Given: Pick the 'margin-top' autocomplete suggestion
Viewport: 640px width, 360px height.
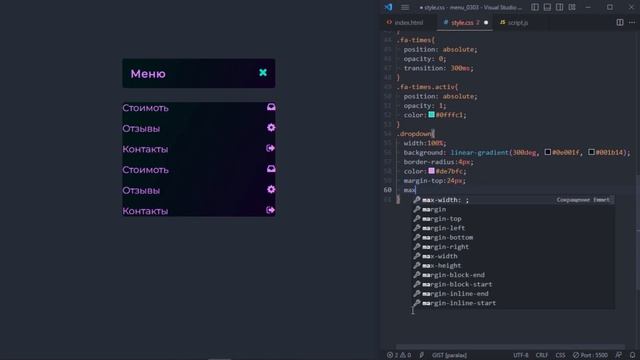Looking at the screenshot, I should tap(513, 218).
